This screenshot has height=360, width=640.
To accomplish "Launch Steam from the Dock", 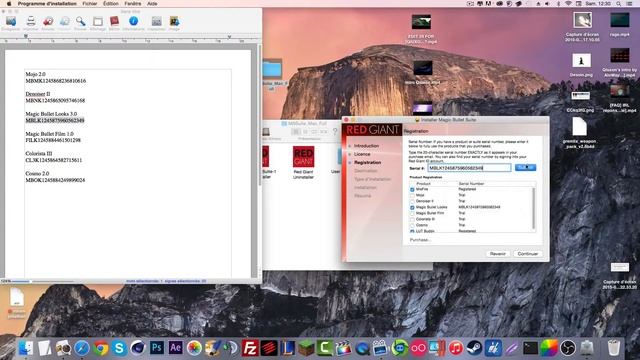I will [474, 348].
